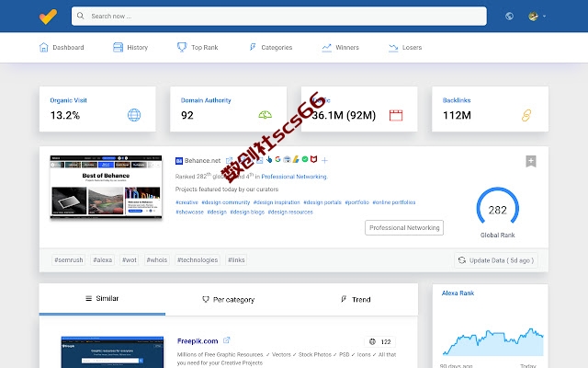
Task: Click the #online portfolios hashtag
Action: [x=394, y=202]
